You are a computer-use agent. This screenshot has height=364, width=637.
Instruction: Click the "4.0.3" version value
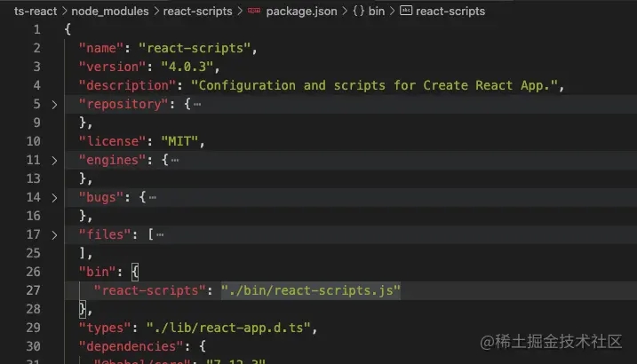tap(187, 67)
